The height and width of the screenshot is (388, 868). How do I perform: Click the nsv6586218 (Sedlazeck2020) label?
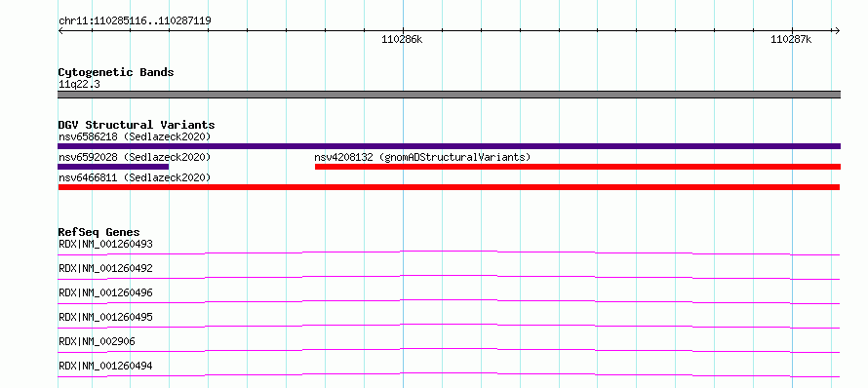coord(135,136)
